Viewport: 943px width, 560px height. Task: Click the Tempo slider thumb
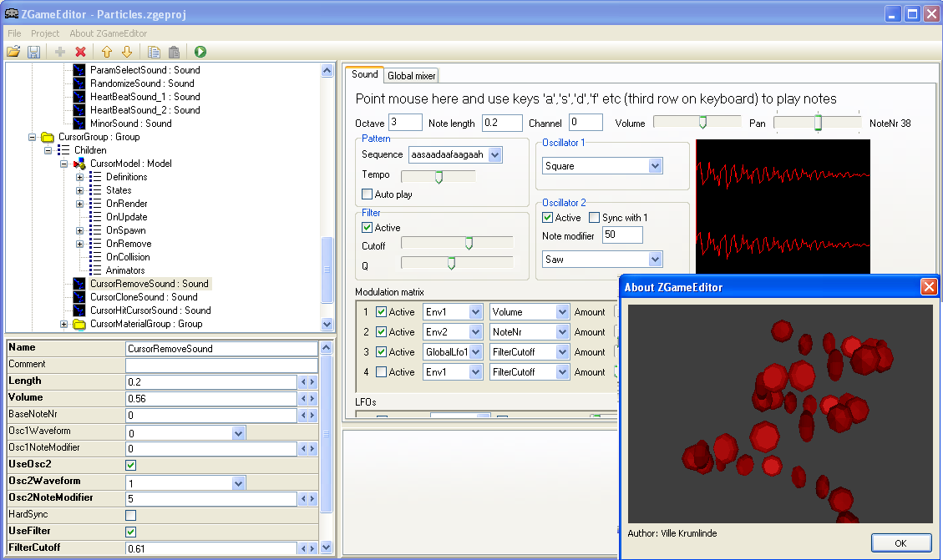click(439, 177)
